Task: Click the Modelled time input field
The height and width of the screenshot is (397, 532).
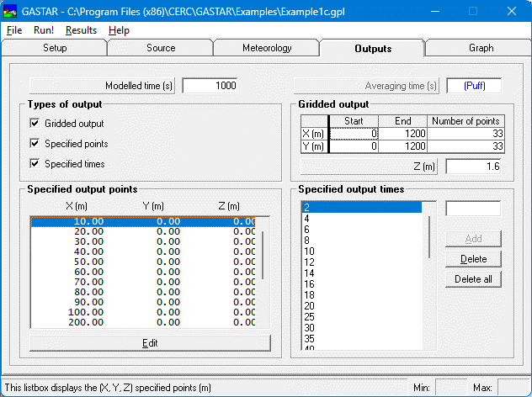Action: (210, 86)
